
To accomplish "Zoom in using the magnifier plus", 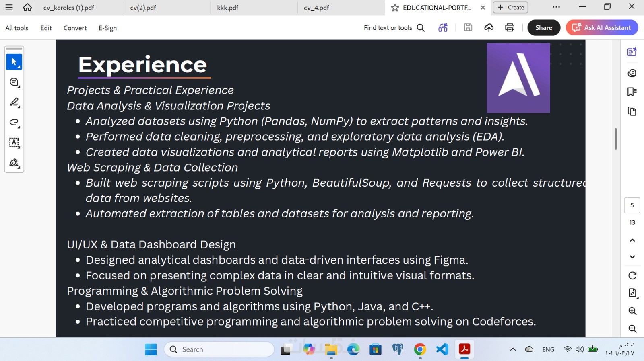I will click(632, 311).
